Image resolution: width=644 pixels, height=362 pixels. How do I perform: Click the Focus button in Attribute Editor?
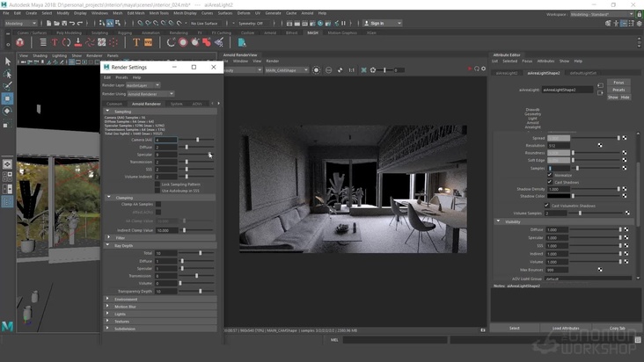618,83
